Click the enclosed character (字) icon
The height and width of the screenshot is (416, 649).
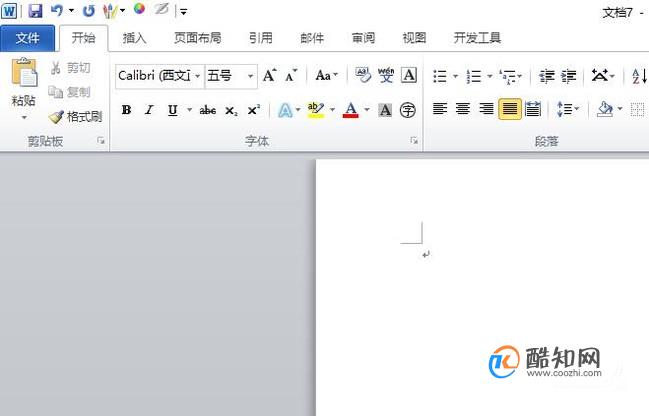[408, 110]
